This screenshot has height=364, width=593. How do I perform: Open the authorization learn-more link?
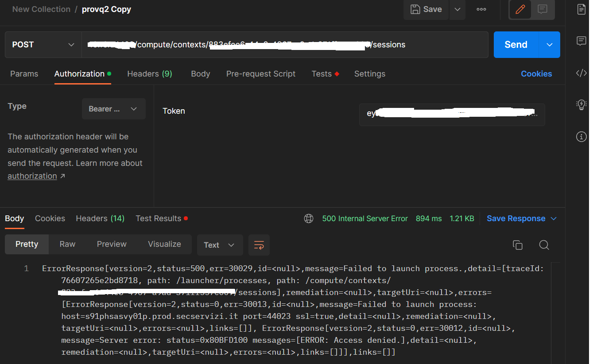[x=32, y=176]
